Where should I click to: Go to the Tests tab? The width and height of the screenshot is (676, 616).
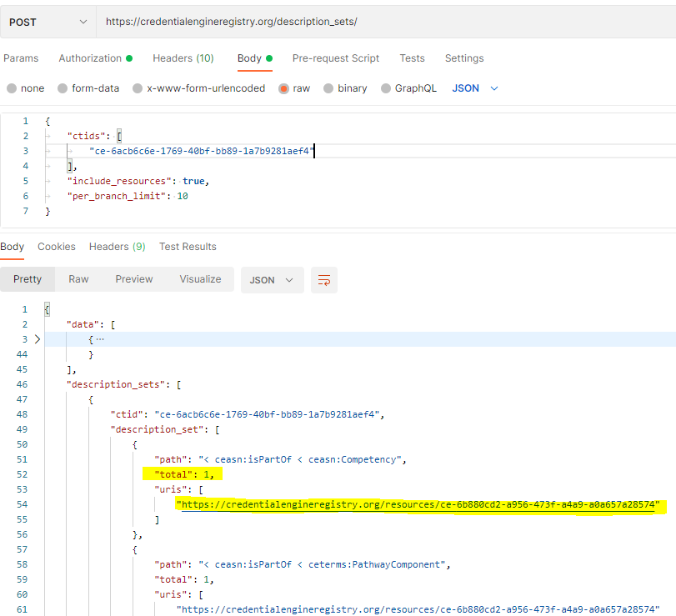click(x=412, y=58)
